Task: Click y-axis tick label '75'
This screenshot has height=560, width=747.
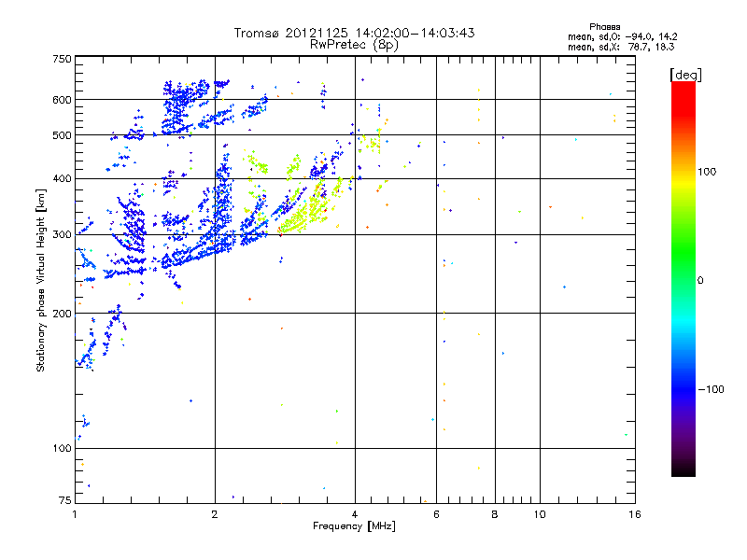Action: pyautogui.click(x=65, y=500)
